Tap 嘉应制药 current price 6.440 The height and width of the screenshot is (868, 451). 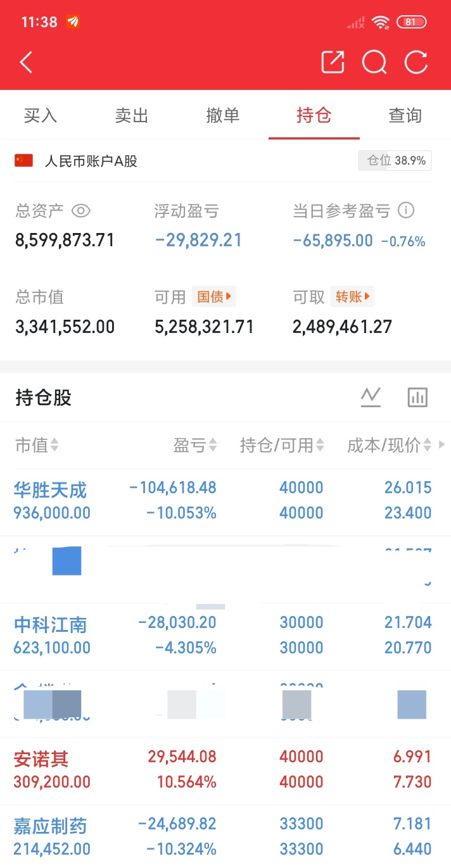(412, 849)
